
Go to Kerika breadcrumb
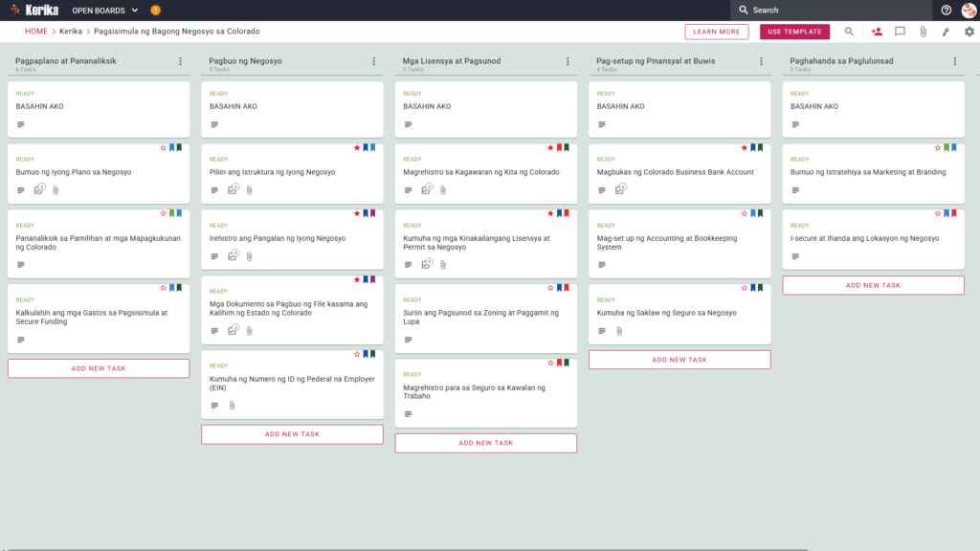click(71, 32)
